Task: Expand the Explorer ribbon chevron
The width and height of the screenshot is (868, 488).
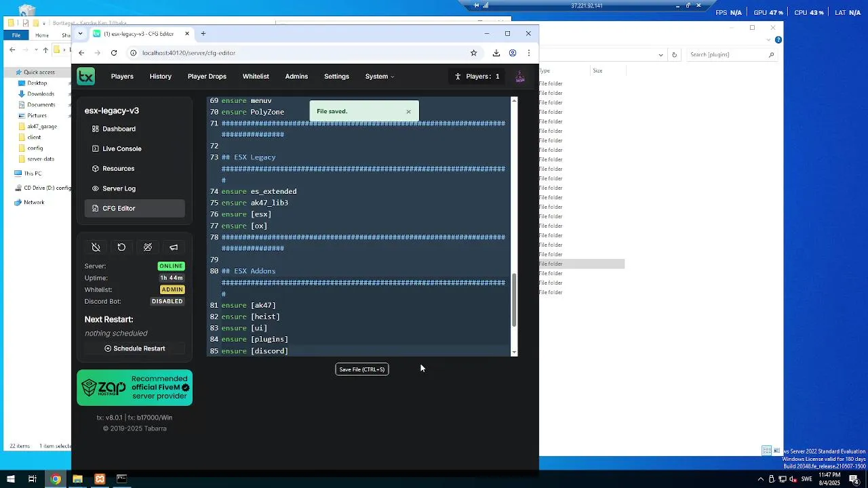Action: [x=769, y=40]
